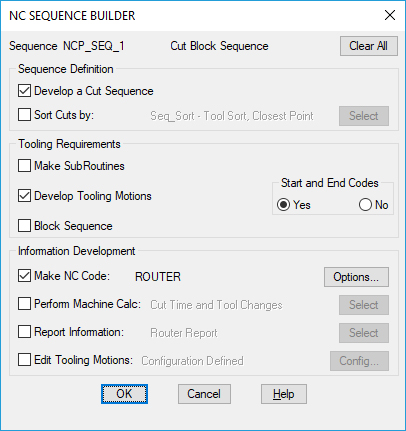Click the ROUTER machine name text
The width and height of the screenshot is (406, 431).
click(x=158, y=277)
